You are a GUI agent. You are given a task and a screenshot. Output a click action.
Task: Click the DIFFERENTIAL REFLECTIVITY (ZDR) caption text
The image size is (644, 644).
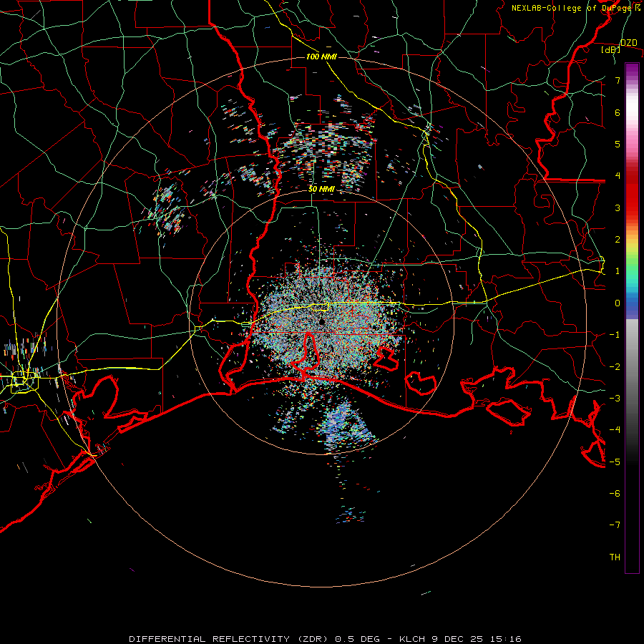coord(230,639)
